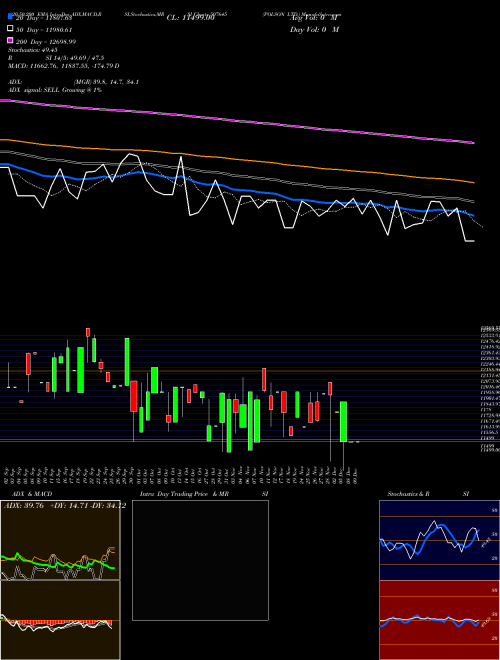The image size is (500, 660).
Task: Open the empty intraday trading price panel
Action: 200,560
